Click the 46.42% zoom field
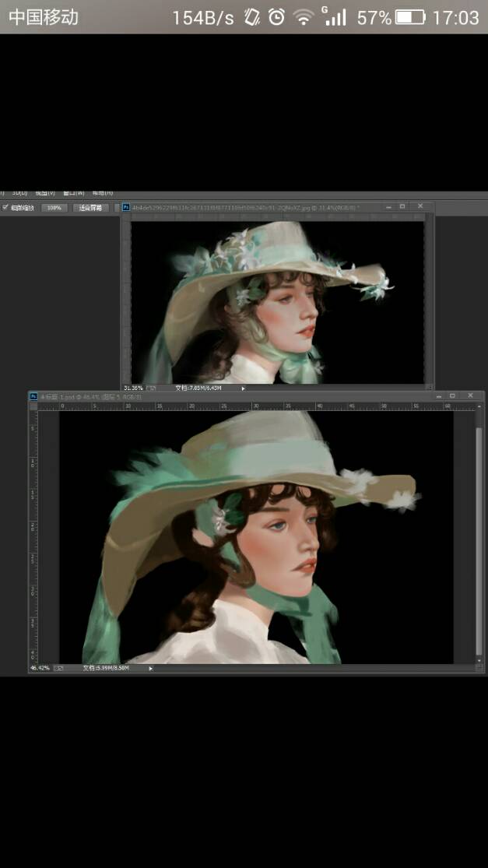 [x=40, y=668]
